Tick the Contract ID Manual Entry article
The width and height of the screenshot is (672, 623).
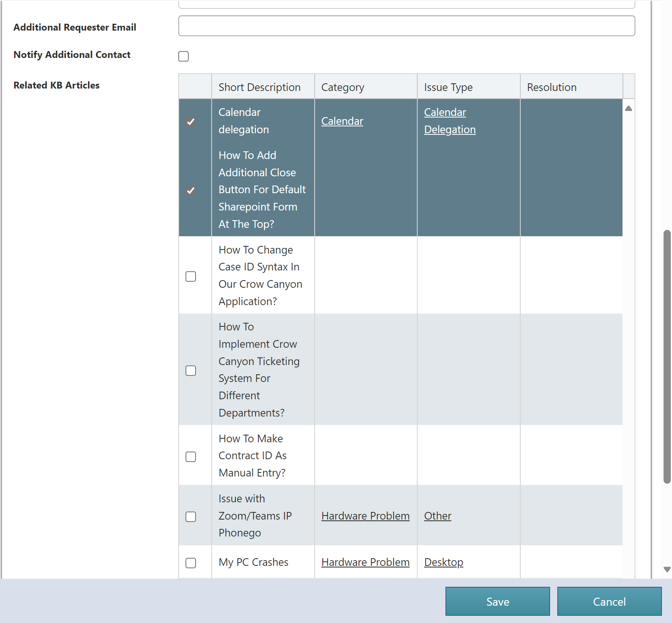(x=191, y=457)
